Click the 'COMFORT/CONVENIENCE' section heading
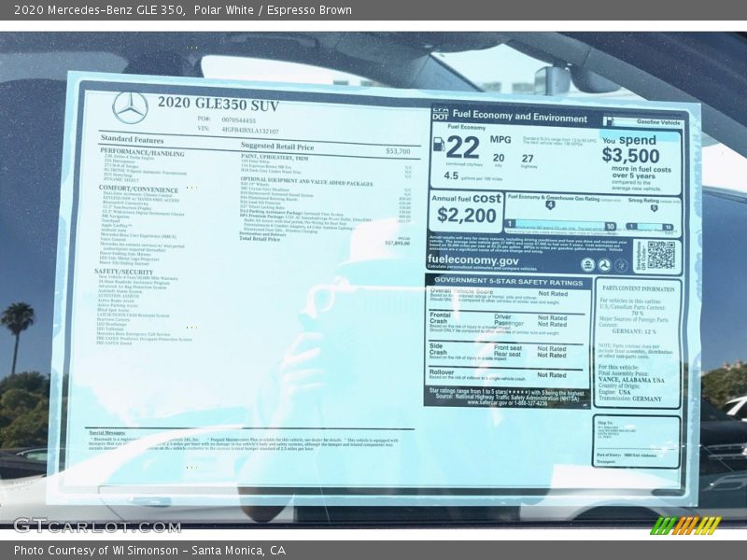This screenshot has width=747, height=560. click(x=138, y=189)
